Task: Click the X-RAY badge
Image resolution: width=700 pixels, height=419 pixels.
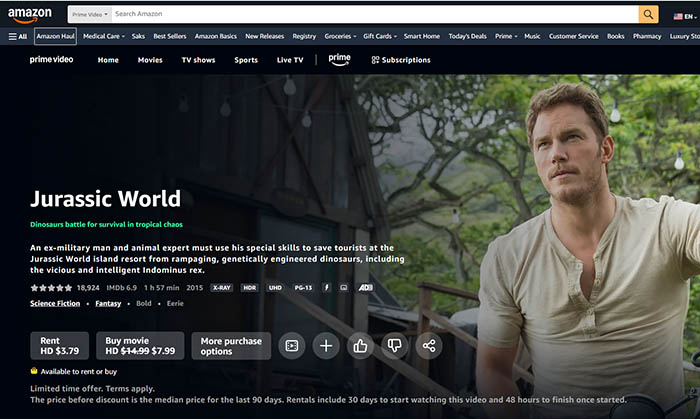Action: (221, 288)
